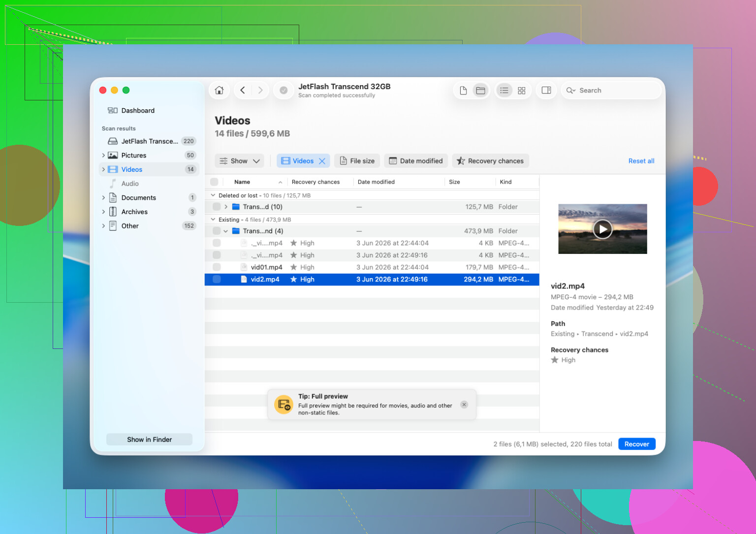
Task: Click the Recovery chances star in preview panel
Action: pos(555,360)
